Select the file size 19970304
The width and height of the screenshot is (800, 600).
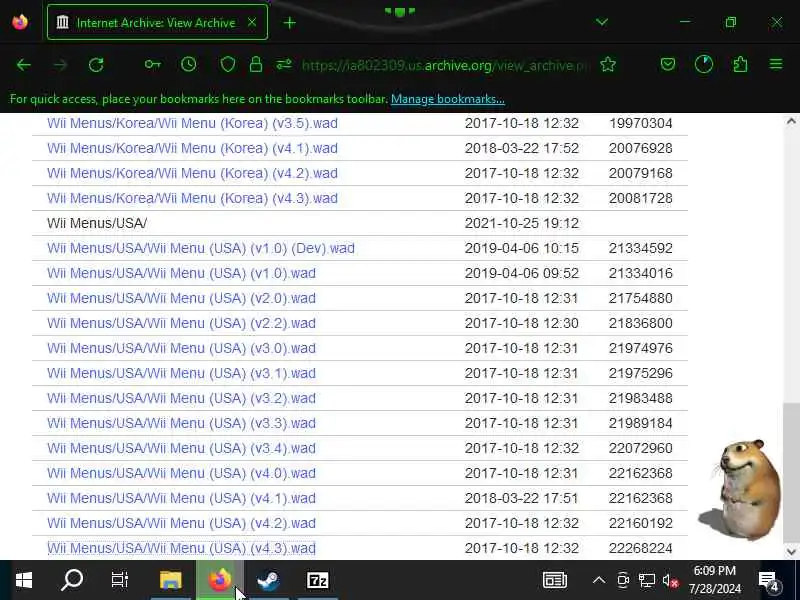[640, 123]
